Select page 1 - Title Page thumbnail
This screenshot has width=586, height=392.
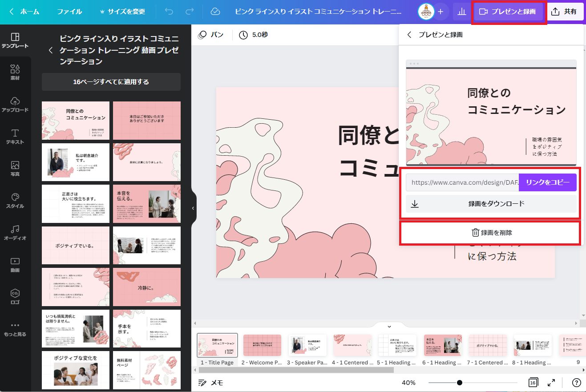coord(217,345)
